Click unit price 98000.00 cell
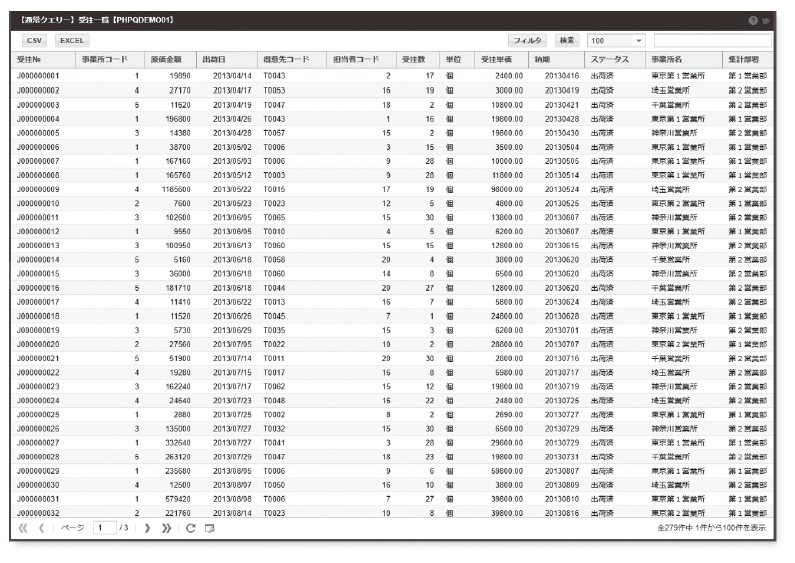The height and width of the screenshot is (563, 795). click(x=507, y=189)
